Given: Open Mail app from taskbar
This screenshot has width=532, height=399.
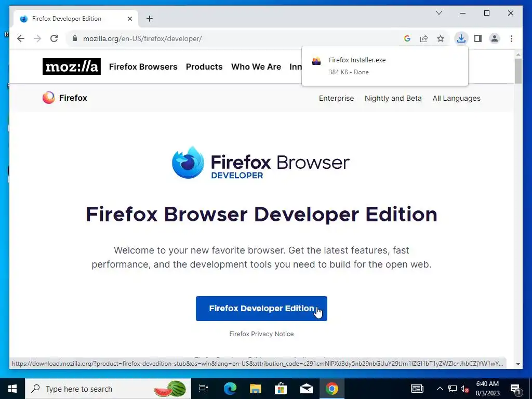Looking at the screenshot, I should [x=306, y=389].
